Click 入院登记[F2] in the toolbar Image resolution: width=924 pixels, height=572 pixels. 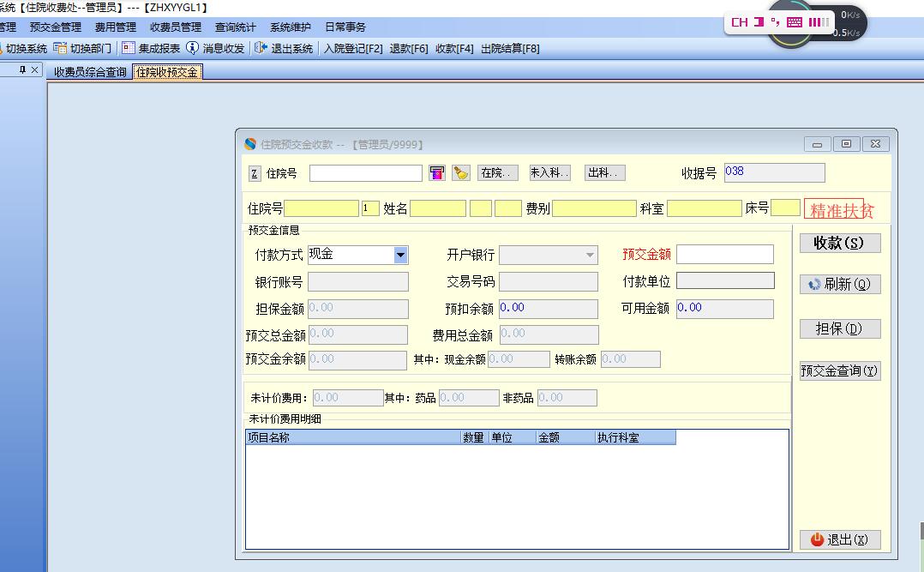click(353, 48)
